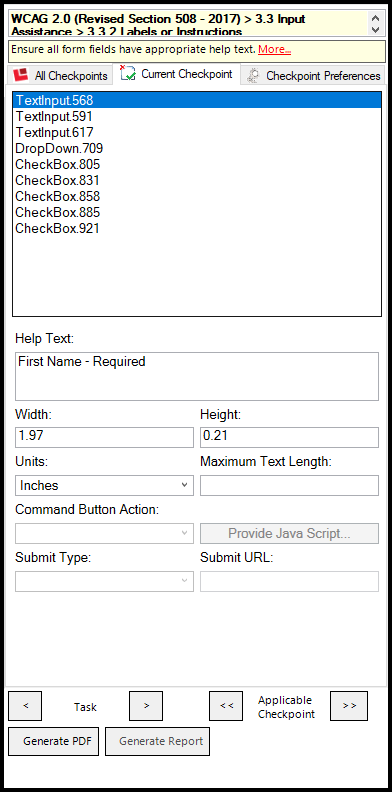This screenshot has height=792, width=392.
Task: Click the All Checkpoints tab icon
Action: tap(21, 76)
